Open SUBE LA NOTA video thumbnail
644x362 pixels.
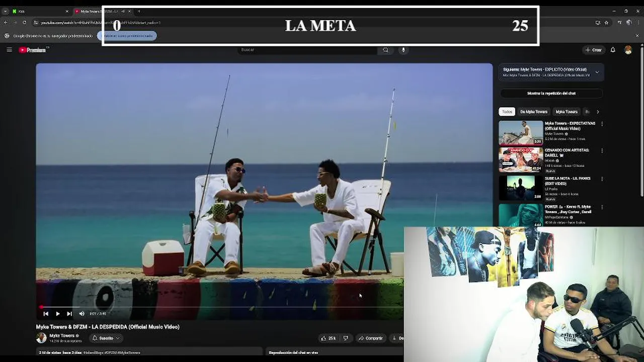click(x=521, y=188)
